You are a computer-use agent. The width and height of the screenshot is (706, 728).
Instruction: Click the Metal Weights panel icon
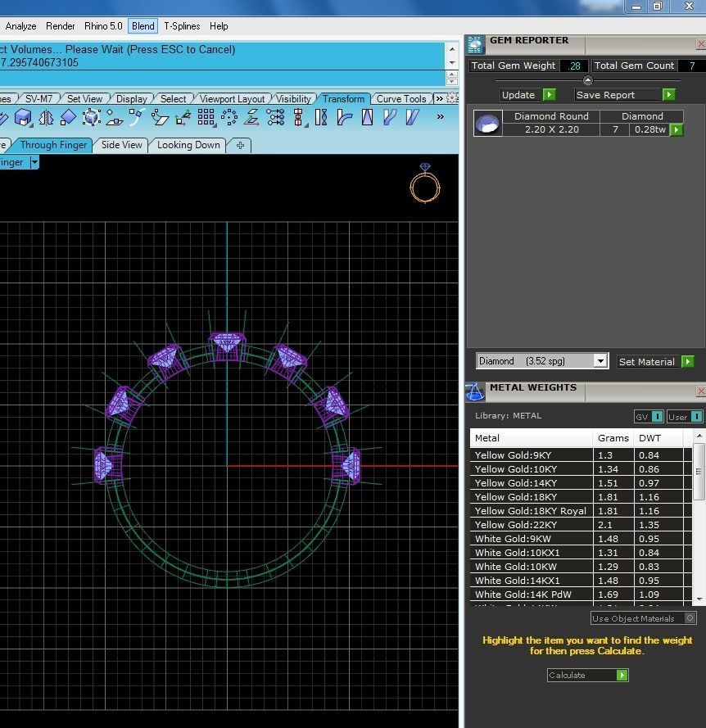click(475, 392)
